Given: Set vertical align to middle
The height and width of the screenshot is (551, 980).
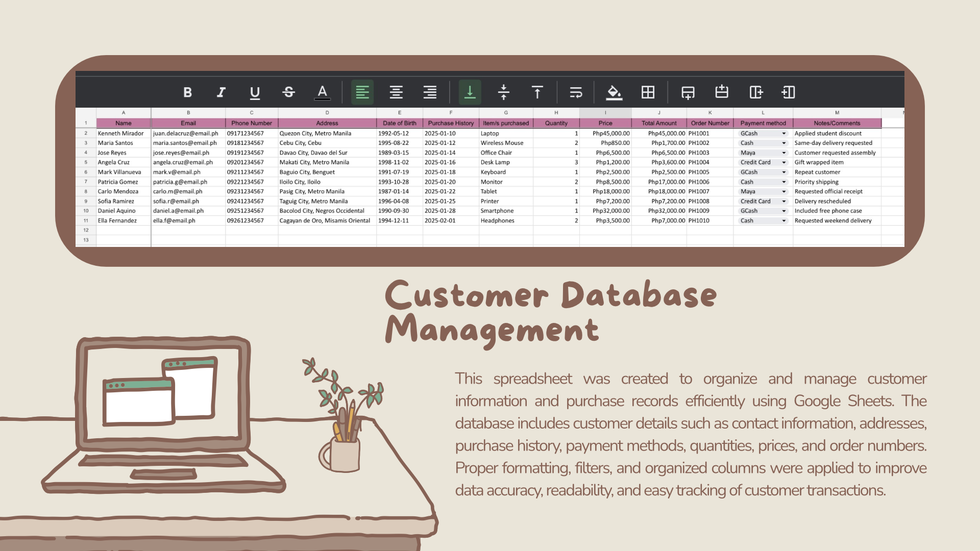Looking at the screenshot, I should point(503,92).
